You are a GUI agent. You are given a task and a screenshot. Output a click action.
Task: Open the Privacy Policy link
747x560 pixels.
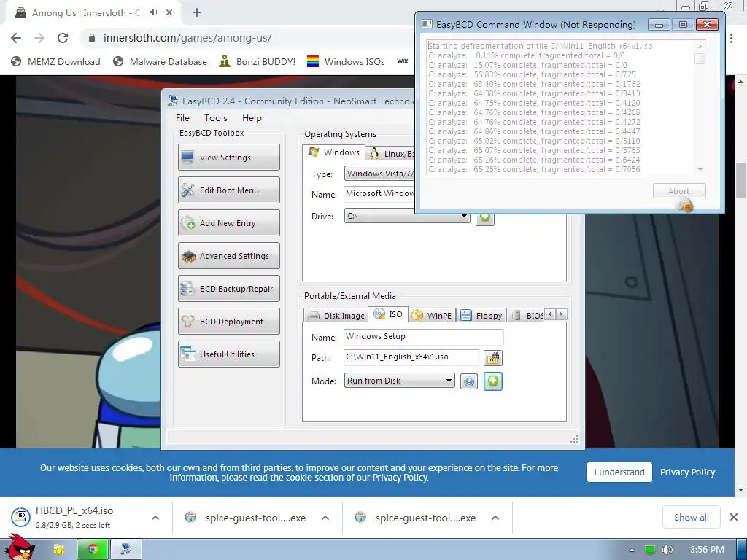click(x=687, y=472)
